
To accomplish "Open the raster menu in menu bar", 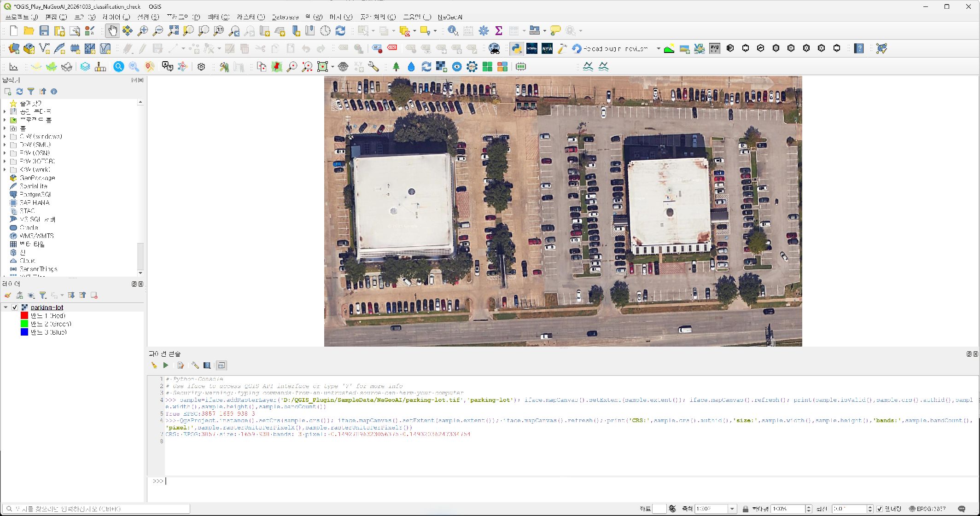I will [251, 17].
